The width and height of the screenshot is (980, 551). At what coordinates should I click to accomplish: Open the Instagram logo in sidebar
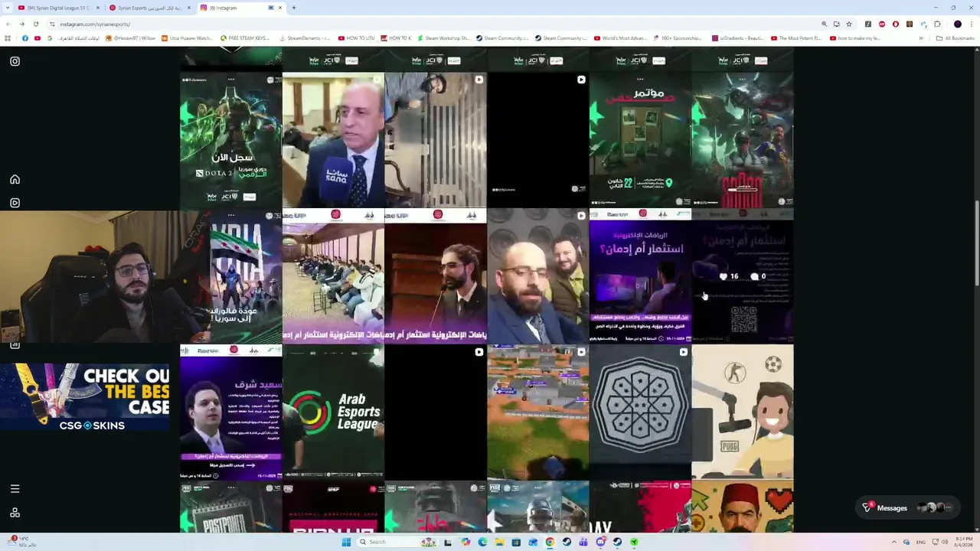(15, 61)
